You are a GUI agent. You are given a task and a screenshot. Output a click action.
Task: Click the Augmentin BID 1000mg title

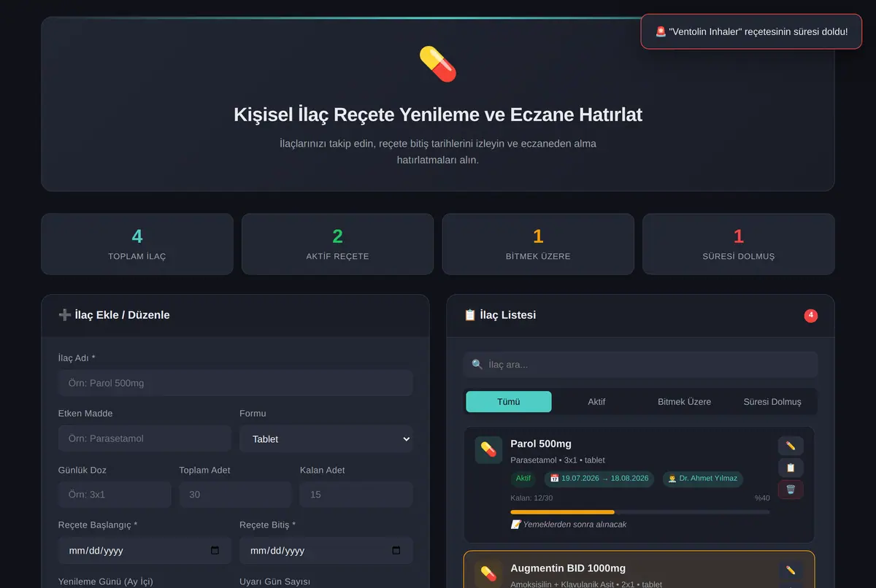tap(568, 568)
